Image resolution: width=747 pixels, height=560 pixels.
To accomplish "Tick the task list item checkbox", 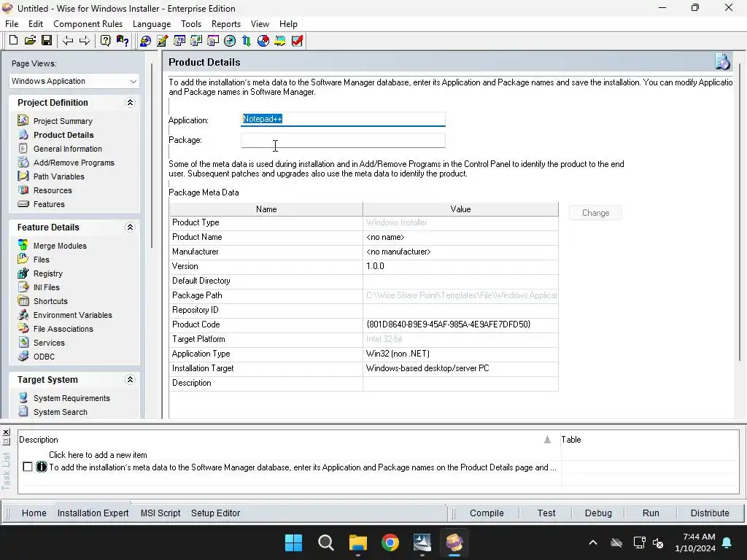I will (28, 467).
